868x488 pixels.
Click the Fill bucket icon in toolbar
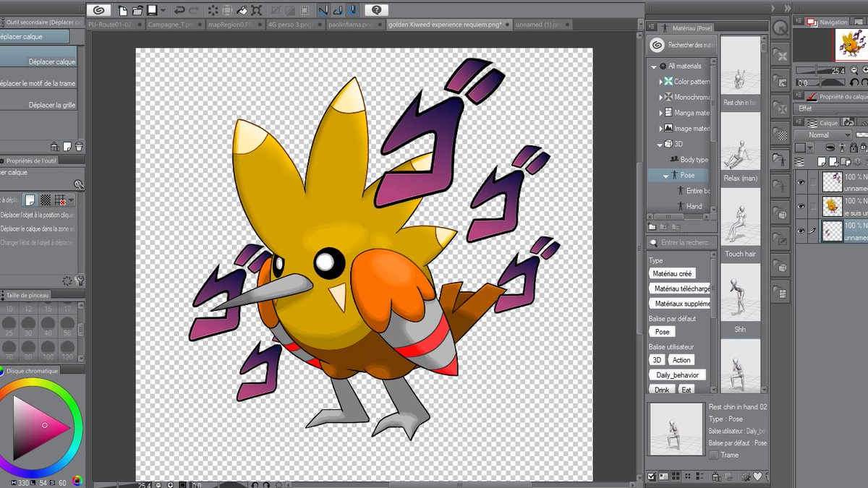coord(243,10)
